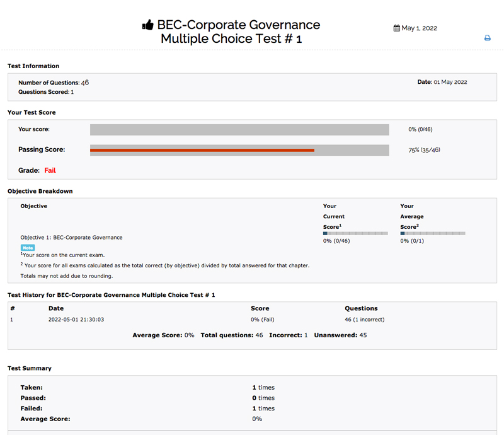
Task: Click the Date column header in test history
Action: [56, 308]
